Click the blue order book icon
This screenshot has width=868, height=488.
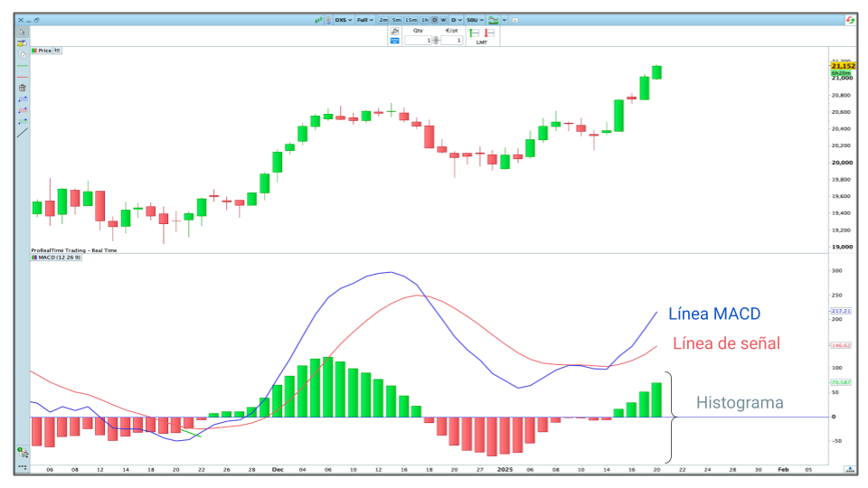(x=395, y=41)
